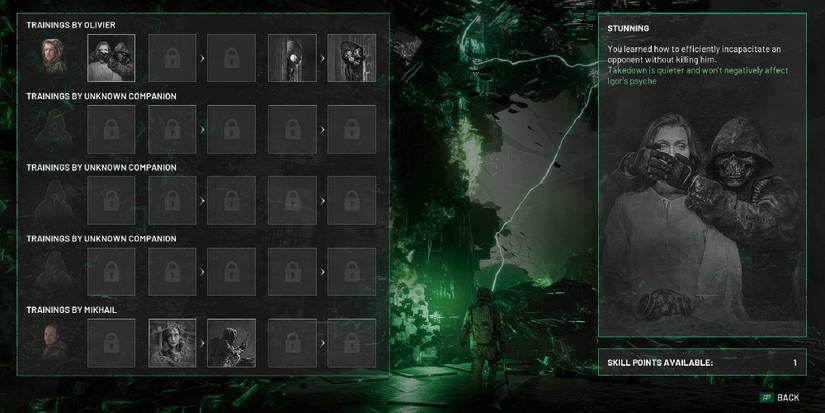Click first locked slot in first Unknown Companion row

coord(111,129)
